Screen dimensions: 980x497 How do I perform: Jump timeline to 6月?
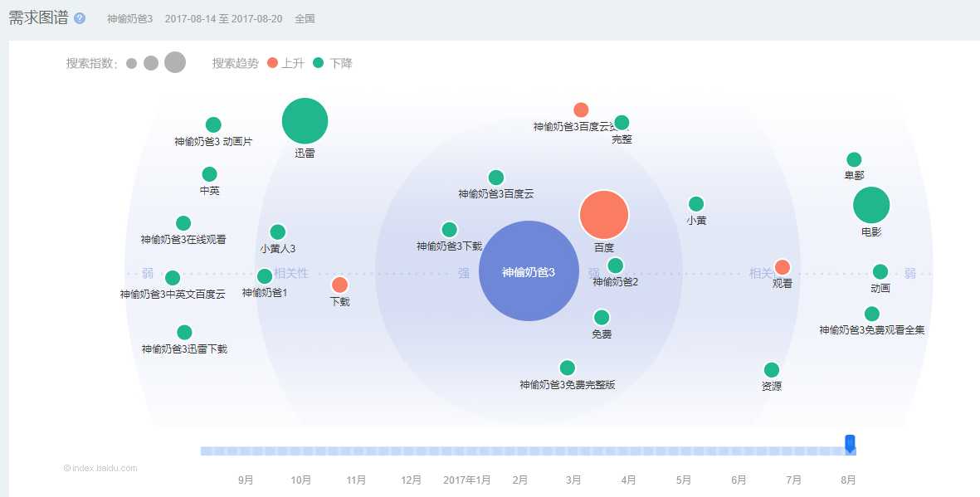click(x=739, y=480)
